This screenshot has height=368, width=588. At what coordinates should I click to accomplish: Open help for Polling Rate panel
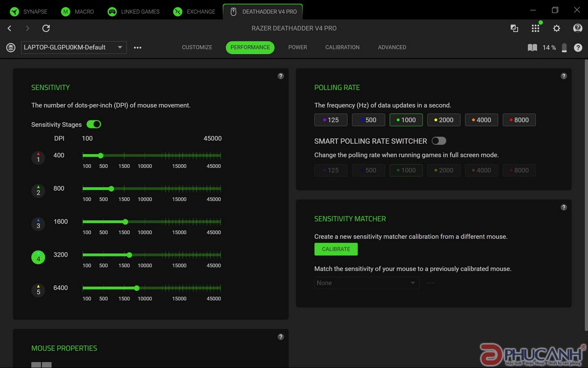(x=564, y=76)
